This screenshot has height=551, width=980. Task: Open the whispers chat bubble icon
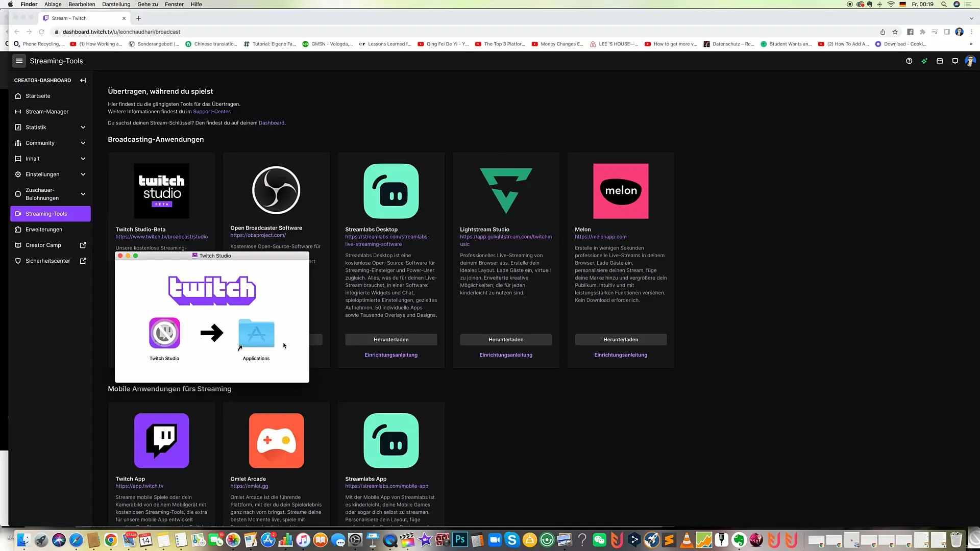[955, 61]
